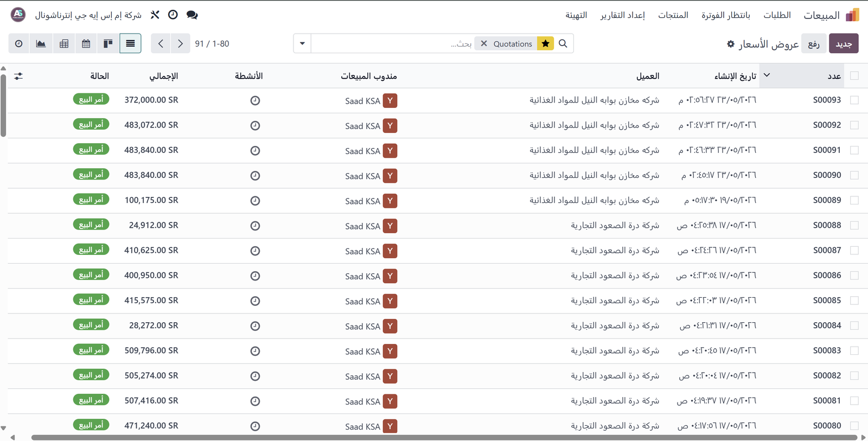Tick the checkbox for order S00093
Screen dimensions: 868x441
[x=854, y=100]
